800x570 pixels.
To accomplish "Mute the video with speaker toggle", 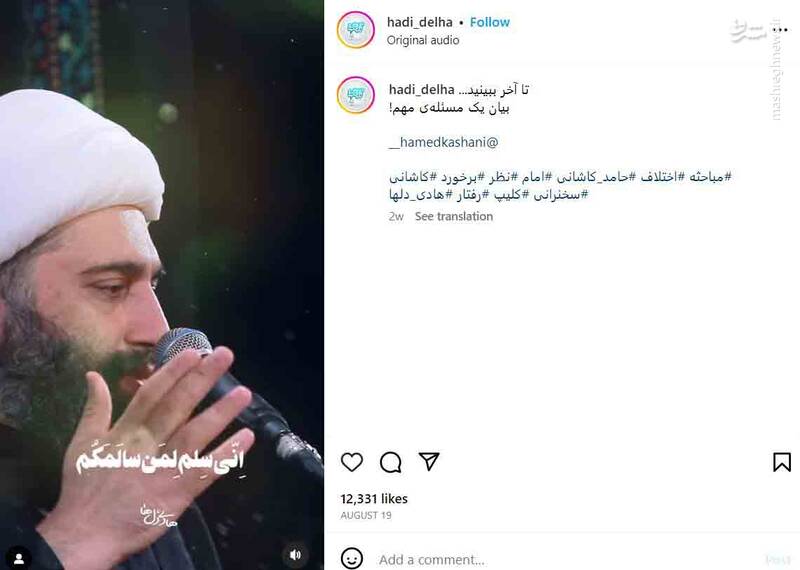I will click(295, 555).
